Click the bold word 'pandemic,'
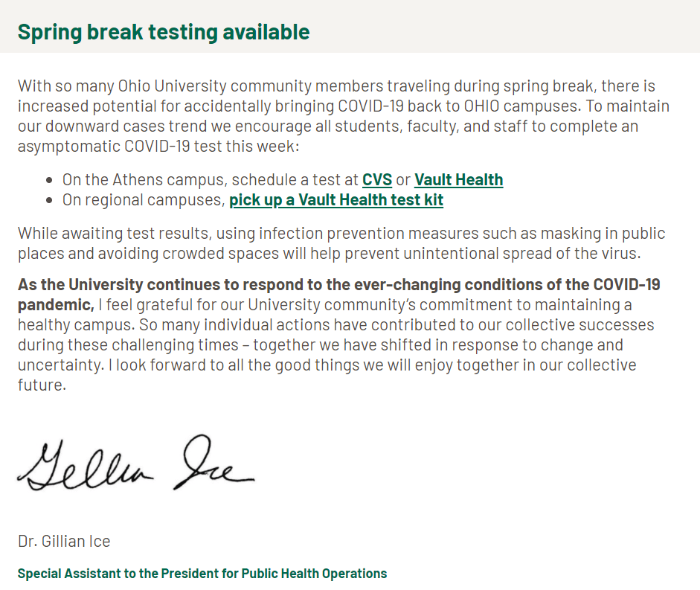Viewport: 700px width, 590px height. pyautogui.click(x=56, y=305)
